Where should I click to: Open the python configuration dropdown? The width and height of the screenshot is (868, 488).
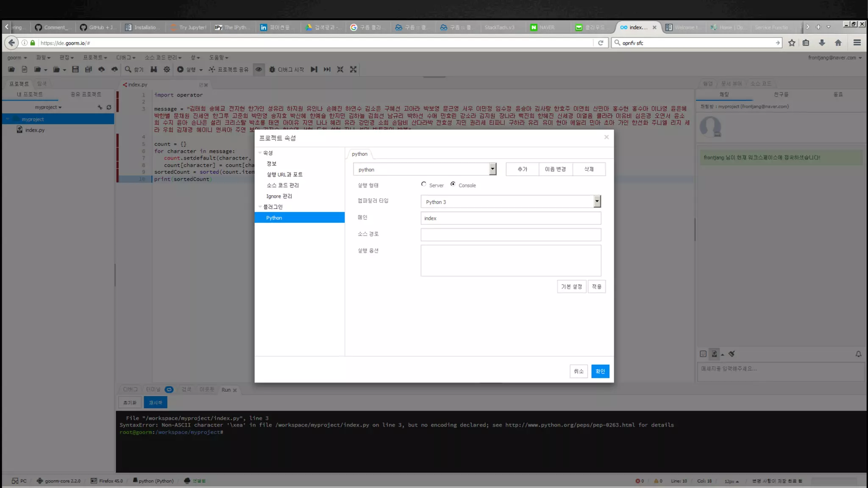(492, 169)
